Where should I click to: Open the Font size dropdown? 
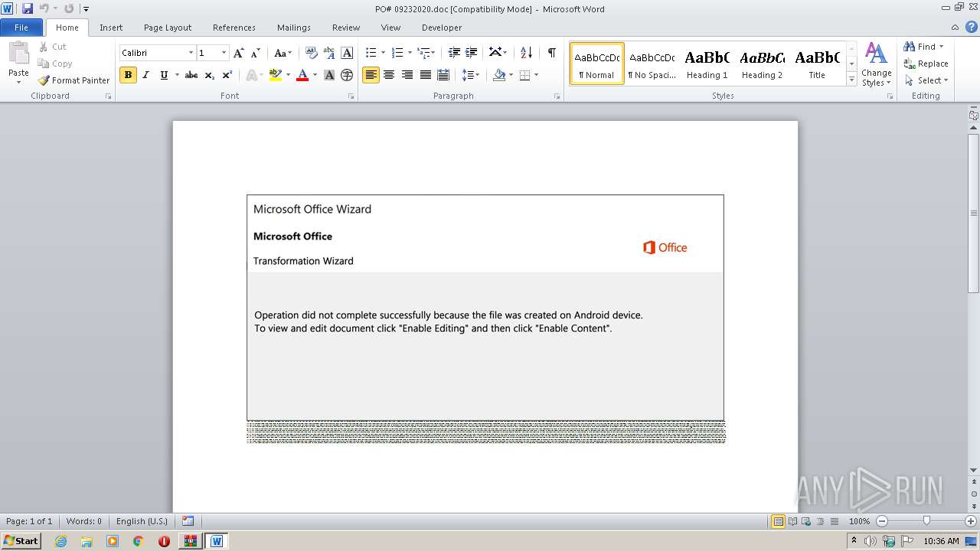[x=224, y=53]
